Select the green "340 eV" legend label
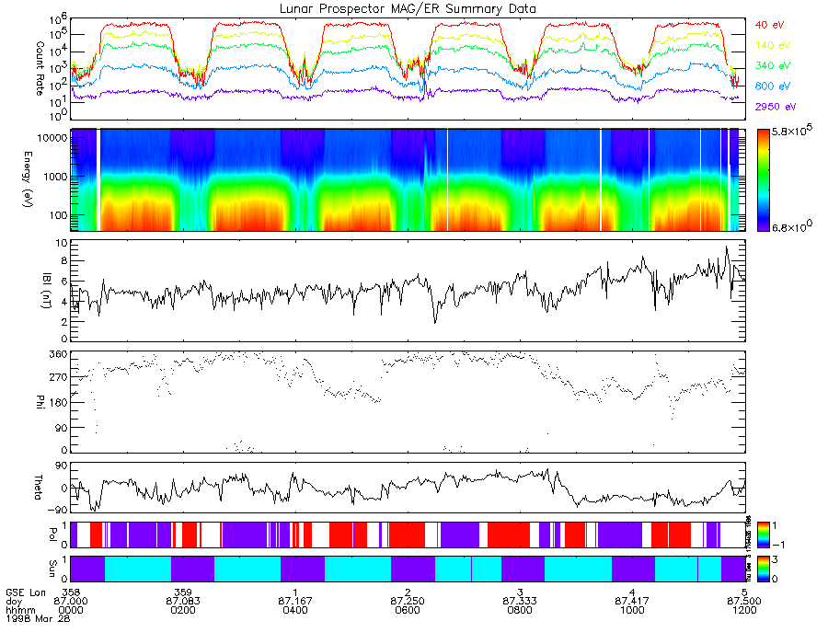828x644 pixels. pyautogui.click(x=773, y=65)
